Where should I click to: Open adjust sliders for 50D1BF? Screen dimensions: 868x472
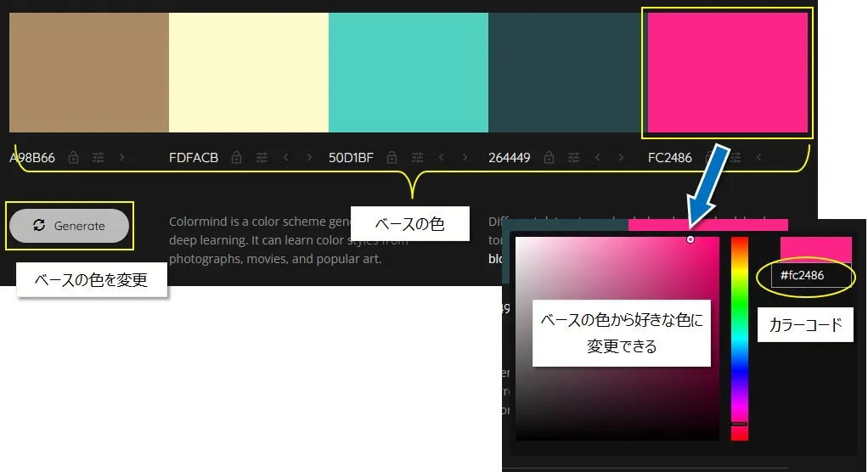click(x=416, y=157)
